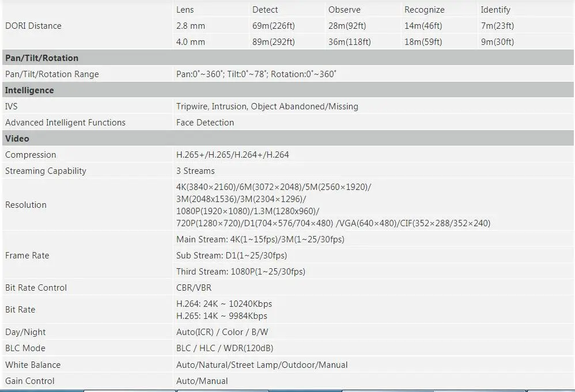Viewport: 575px width, 392px height.
Task: Select the "Bit Rate" row label
Action: point(20,310)
